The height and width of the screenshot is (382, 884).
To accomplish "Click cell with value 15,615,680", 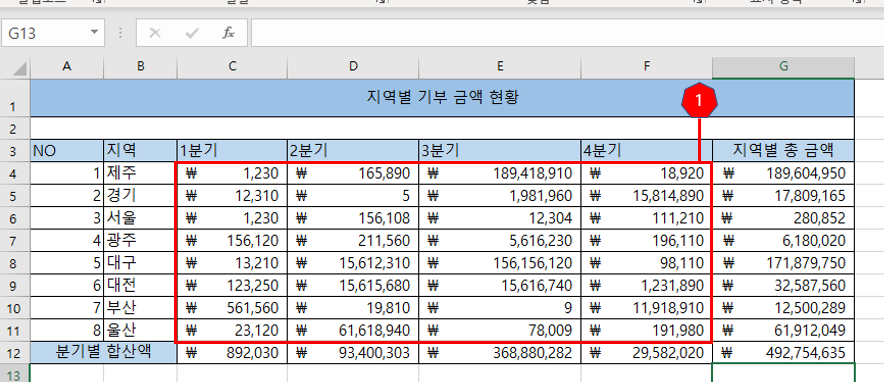I will pyautogui.click(x=353, y=286).
